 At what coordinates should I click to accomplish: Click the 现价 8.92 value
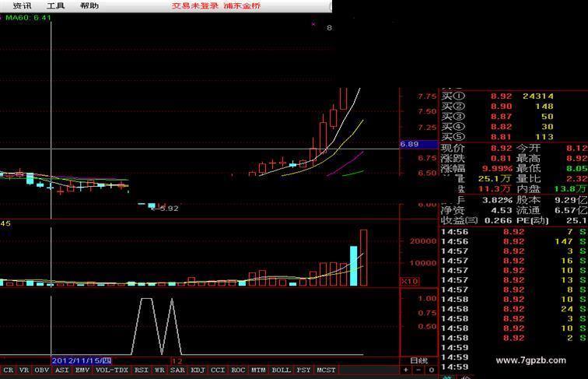click(502, 148)
